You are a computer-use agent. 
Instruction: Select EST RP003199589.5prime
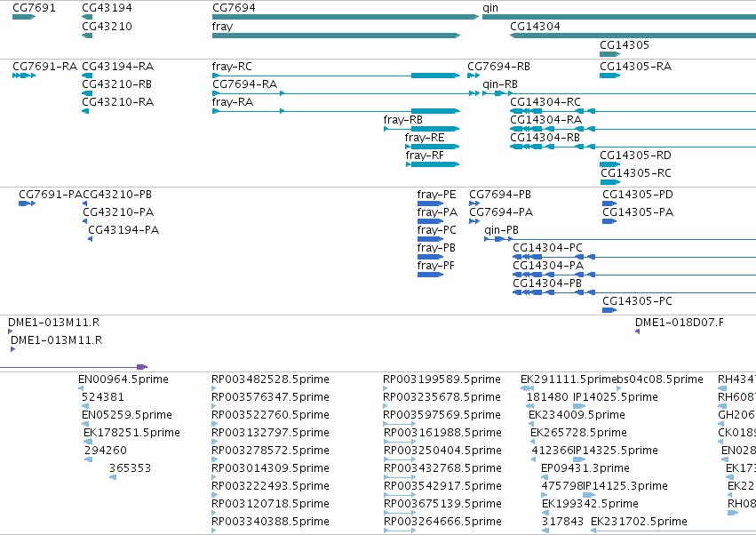pyautogui.click(x=442, y=379)
